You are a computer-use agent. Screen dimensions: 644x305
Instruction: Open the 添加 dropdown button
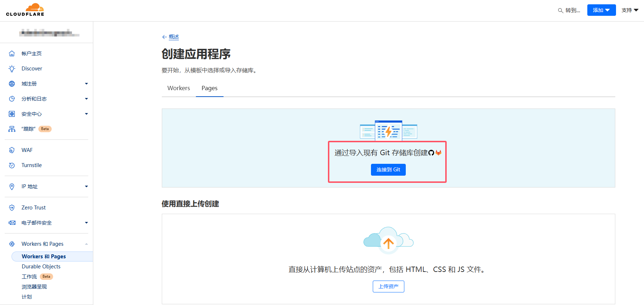coord(601,10)
